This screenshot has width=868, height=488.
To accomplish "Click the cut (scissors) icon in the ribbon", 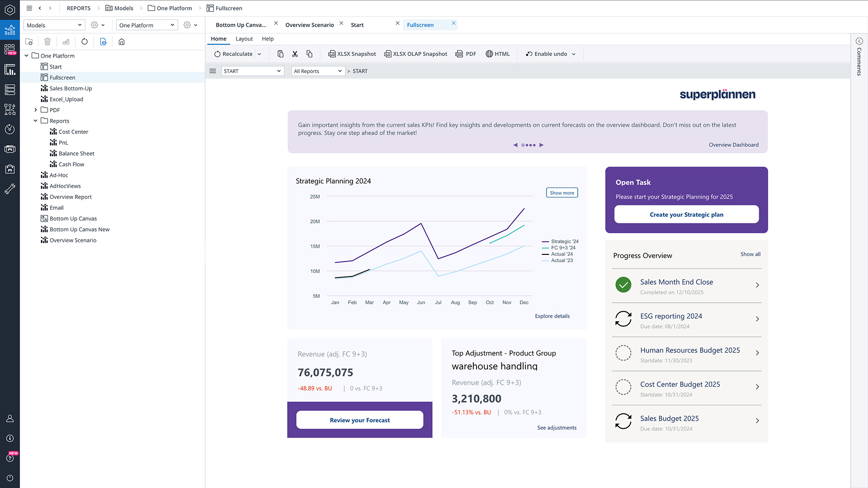I will pyautogui.click(x=295, y=54).
